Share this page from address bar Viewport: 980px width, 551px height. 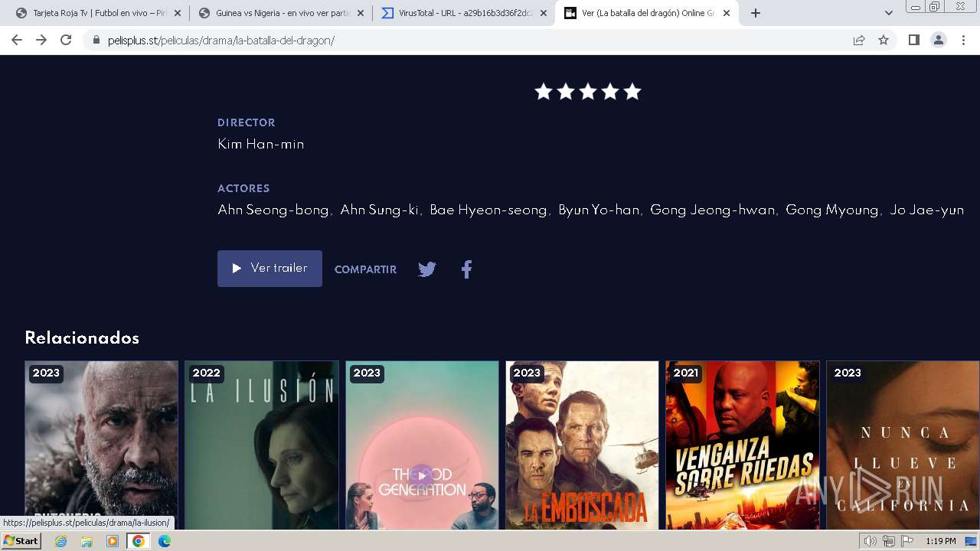point(859,41)
